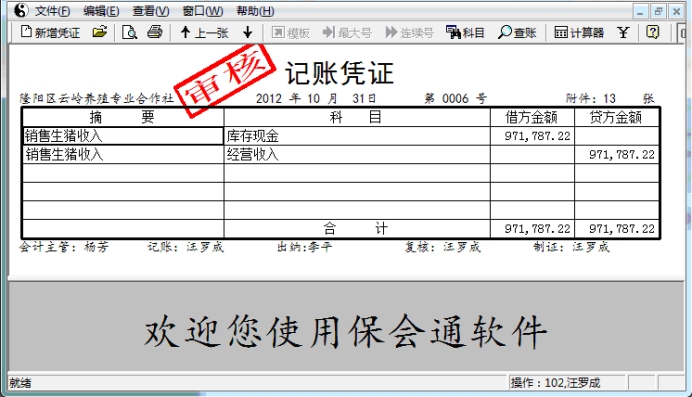Click the 连续号 toolbar button
Viewport: 692px width, 397px height.
409,32
